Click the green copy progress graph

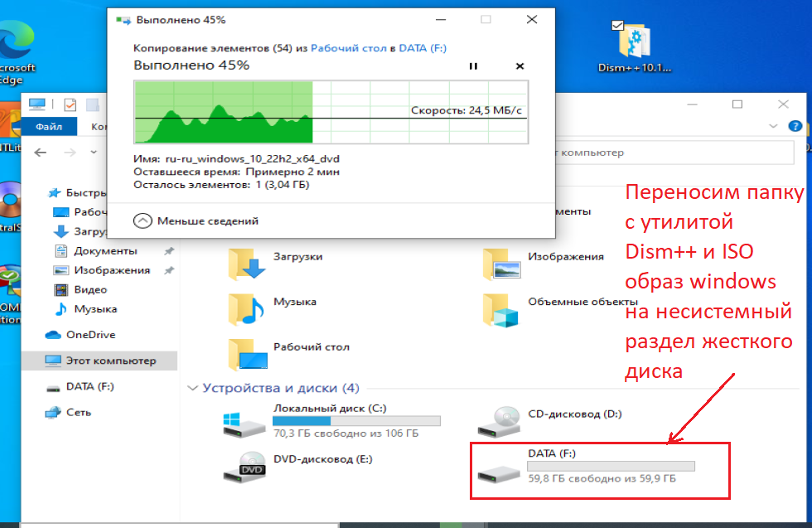249,112
